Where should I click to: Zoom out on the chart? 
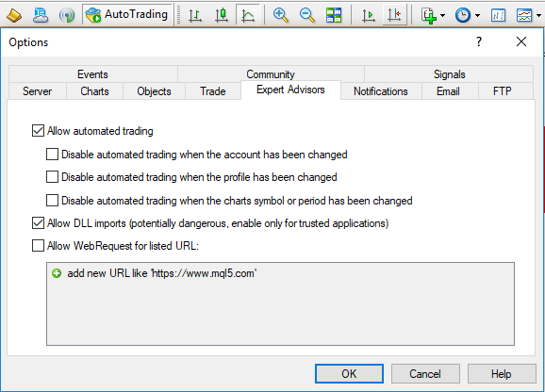click(306, 15)
